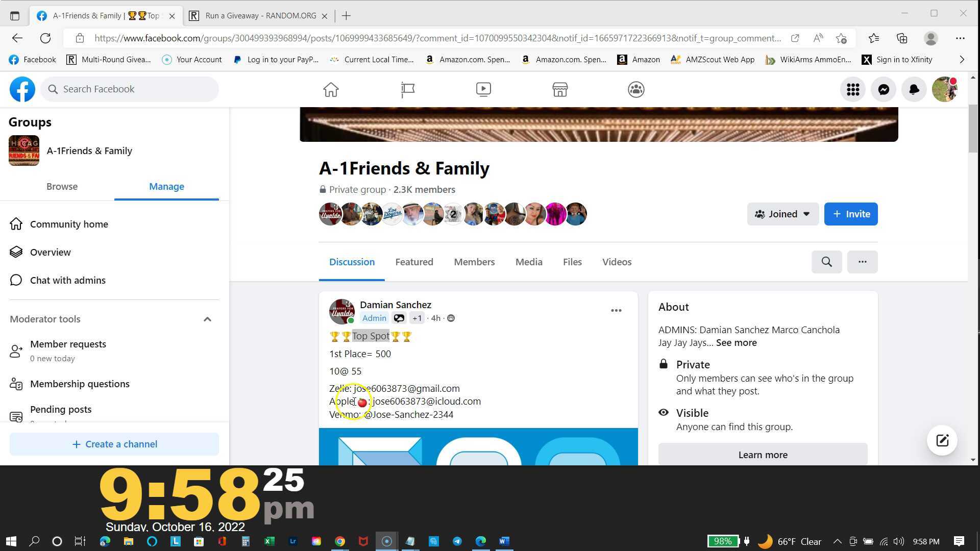980x551 pixels.
Task: Click the Invite button
Action: point(851,214)
